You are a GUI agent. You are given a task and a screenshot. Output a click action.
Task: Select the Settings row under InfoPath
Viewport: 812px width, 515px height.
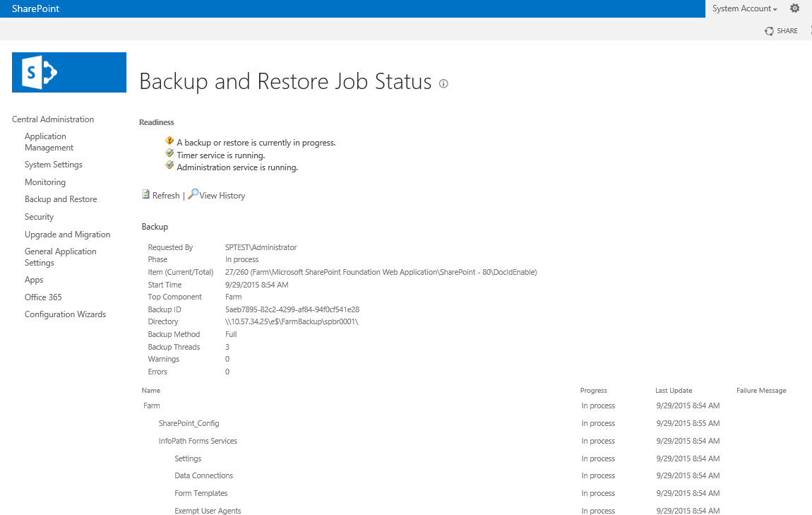188,458
